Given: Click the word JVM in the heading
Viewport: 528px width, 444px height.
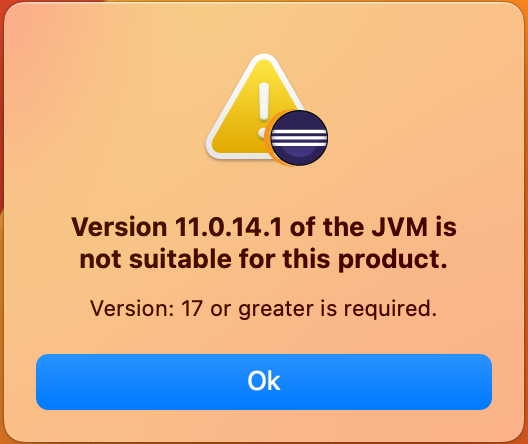Looking at the screenshot, I should 400,227.
